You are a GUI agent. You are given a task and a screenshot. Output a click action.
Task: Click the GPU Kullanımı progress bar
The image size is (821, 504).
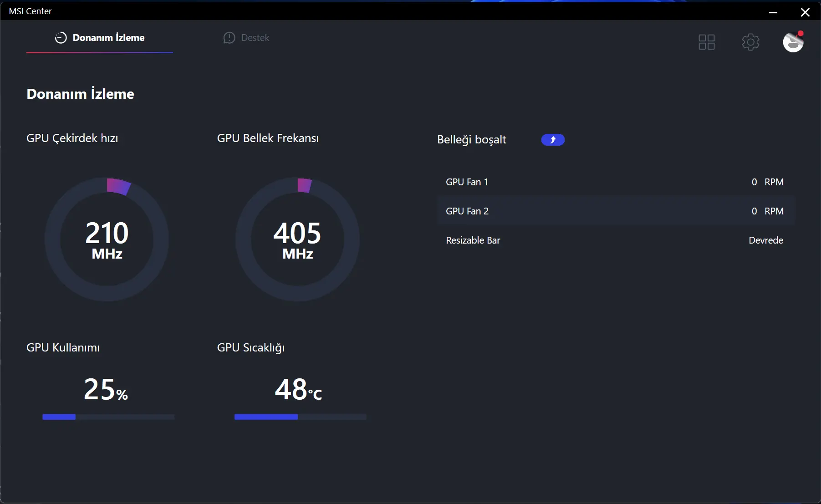(x=108, y=417)
